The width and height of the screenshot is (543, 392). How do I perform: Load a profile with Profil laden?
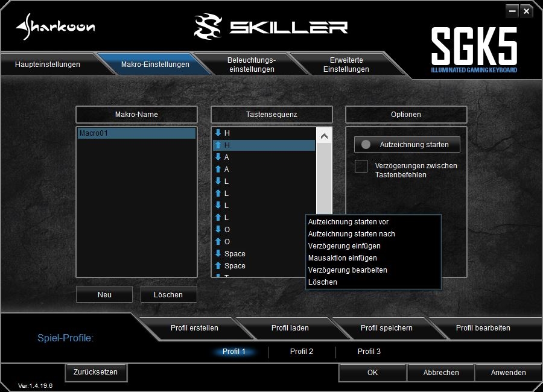290,328
